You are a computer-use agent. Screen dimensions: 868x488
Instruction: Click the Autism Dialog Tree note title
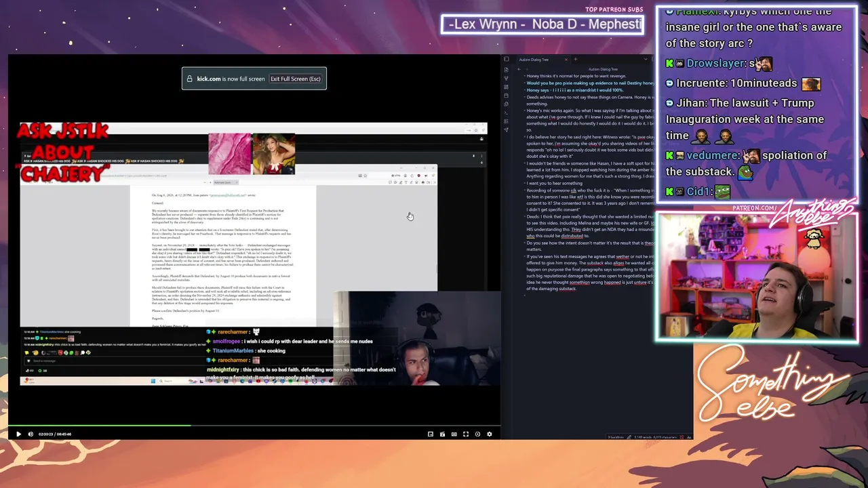point(603,69)
